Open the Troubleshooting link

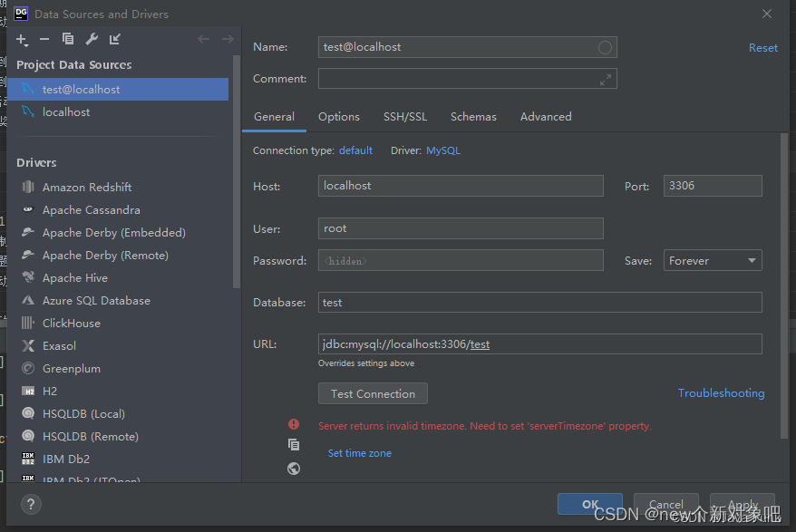(x=721, y=393)
